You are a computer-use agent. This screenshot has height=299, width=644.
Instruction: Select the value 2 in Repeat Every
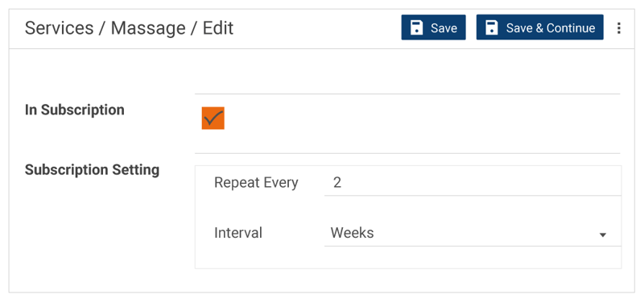[x=337, y=183]
